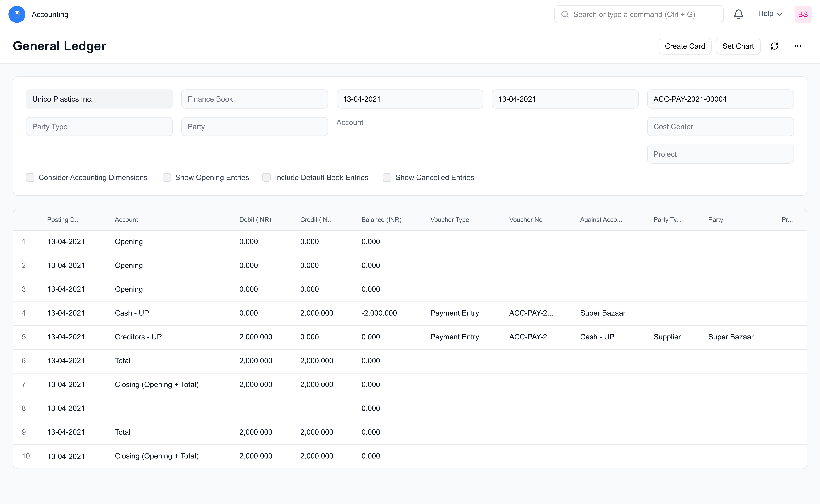Click the BS user avatar
Screen dimensions: 820x504
coord(802,14)
